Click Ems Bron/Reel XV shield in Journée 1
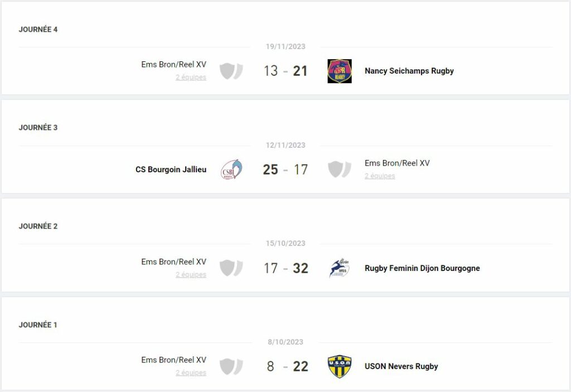The height and width of the screenshot is (392, 571). tap(231, 366)
